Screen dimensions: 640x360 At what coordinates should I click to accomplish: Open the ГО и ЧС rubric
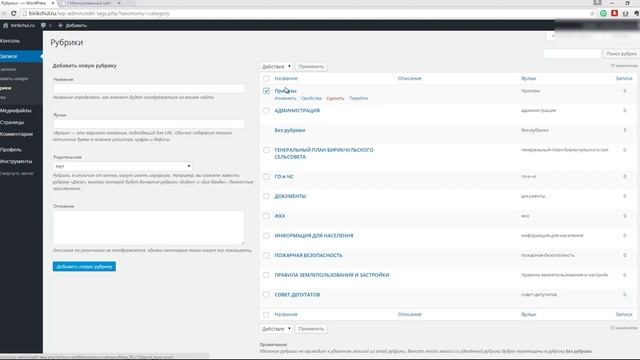coord(284,177)
